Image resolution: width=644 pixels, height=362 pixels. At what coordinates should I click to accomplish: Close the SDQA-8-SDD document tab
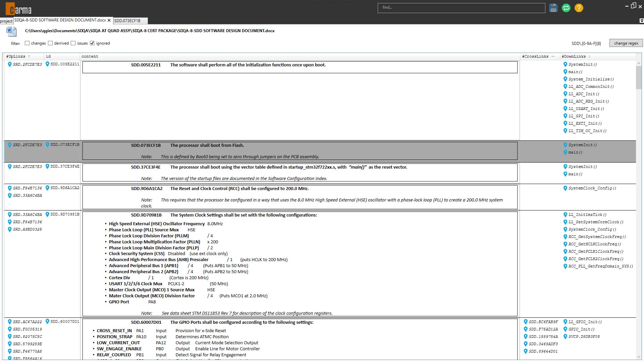point(109,20)
